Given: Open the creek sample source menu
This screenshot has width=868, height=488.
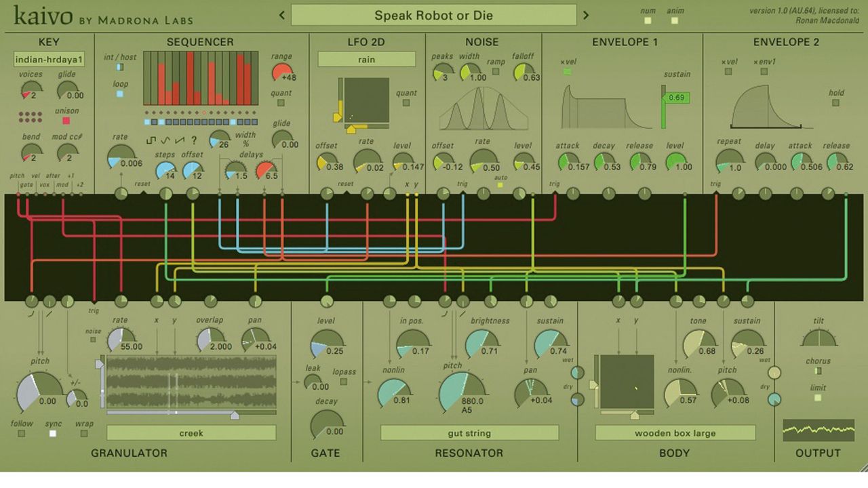Looking at the screenshot, I should tap(191, 432).
